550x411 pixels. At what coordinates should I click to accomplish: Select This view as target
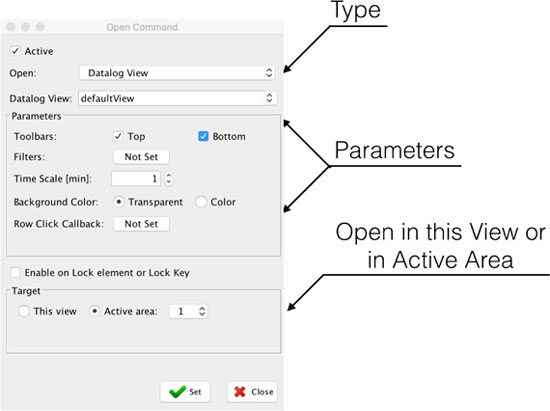click(x=24, y=311)
